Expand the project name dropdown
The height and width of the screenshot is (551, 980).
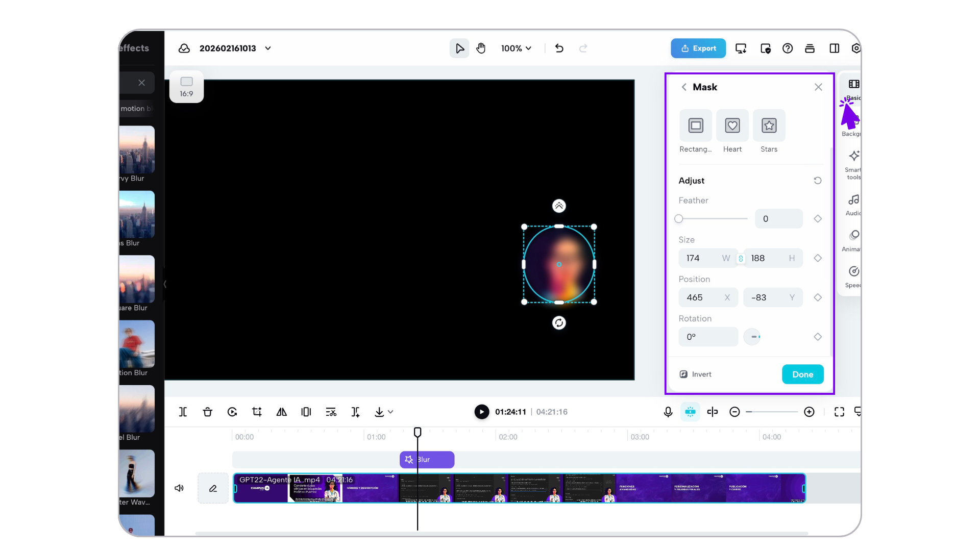[268, 48]
